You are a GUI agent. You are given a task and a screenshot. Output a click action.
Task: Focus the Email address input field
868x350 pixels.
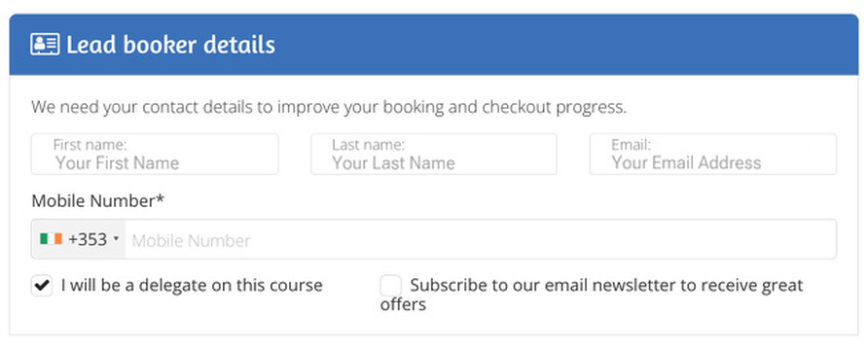click(x=713, y=154)
